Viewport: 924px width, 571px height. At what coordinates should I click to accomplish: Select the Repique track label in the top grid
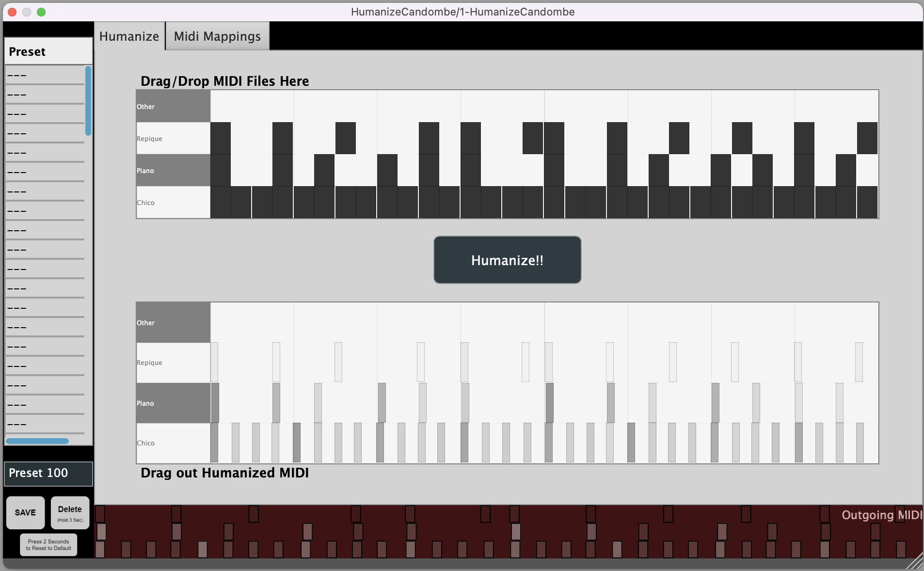pos(172,138)
